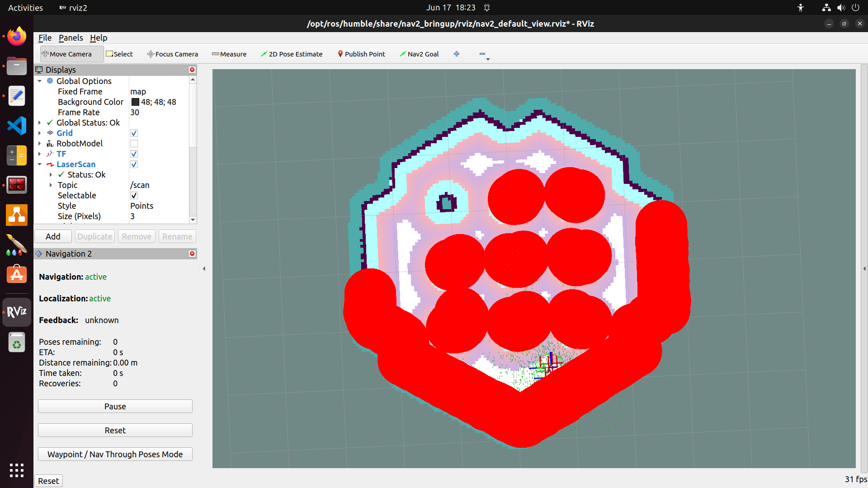Click the add-tool plus icon on toolbar

point(457,54)
